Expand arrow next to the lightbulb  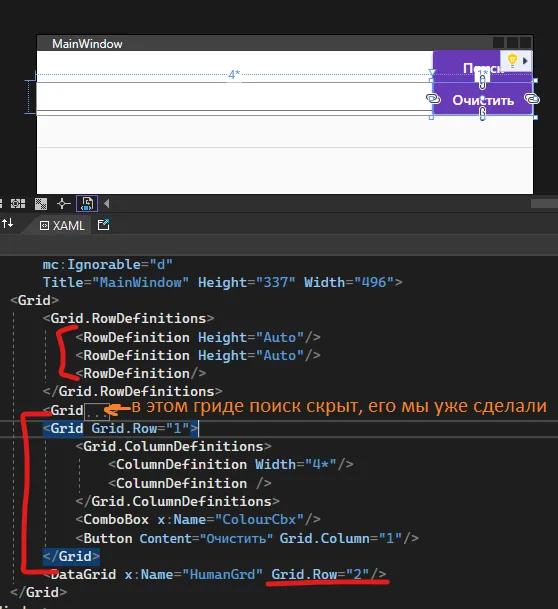coord(525,61)
